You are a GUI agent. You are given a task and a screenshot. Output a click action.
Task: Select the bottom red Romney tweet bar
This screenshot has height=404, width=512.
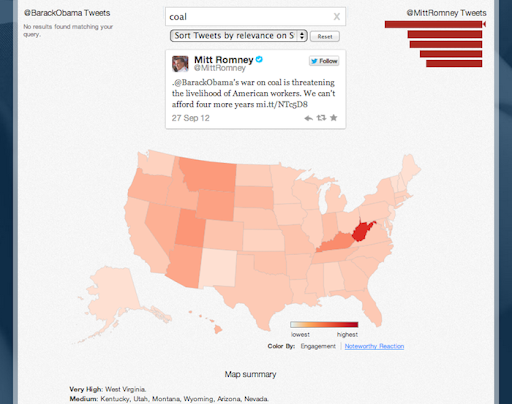coord(454,63)
